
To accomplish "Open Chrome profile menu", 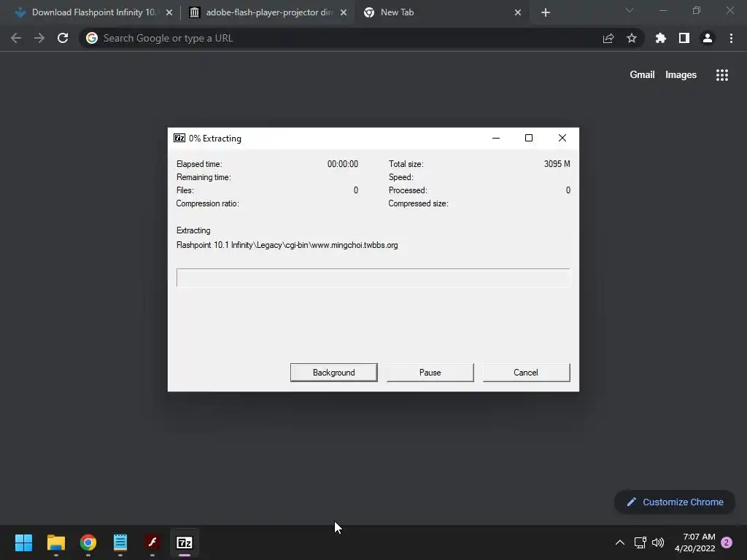I will tap(708, 38).
